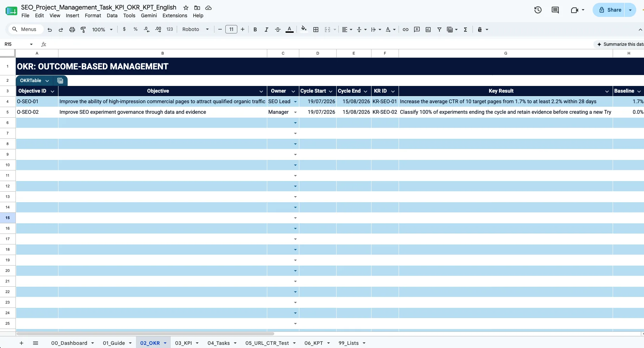Open the fill color picker
The height and width of the screenshot is (348, 644).
(304, 30)
